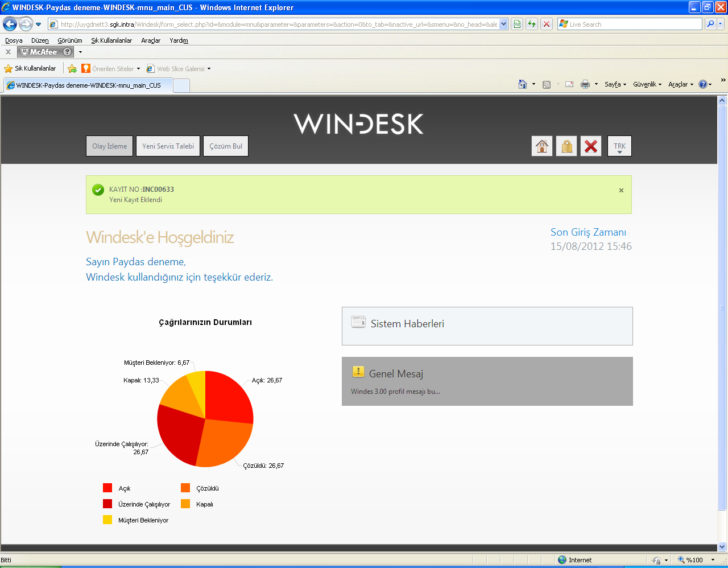Screen dimensions: 728x568
Task: Click the RSS feeds icon
Action: 547,84
